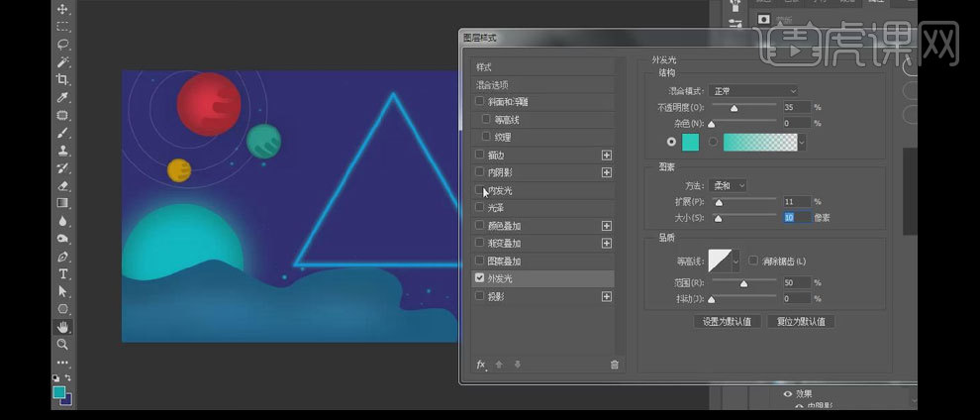Select the 颜色叠加 style row
980x420 pixels.
coord(542,226)
